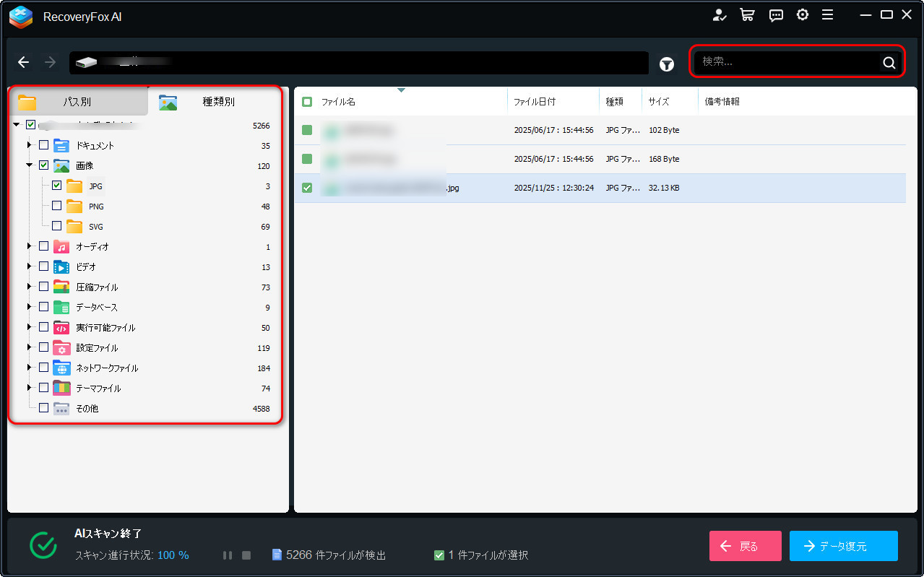Go back with the left arrow
The image size is (924, 577).
coord(24,62)
